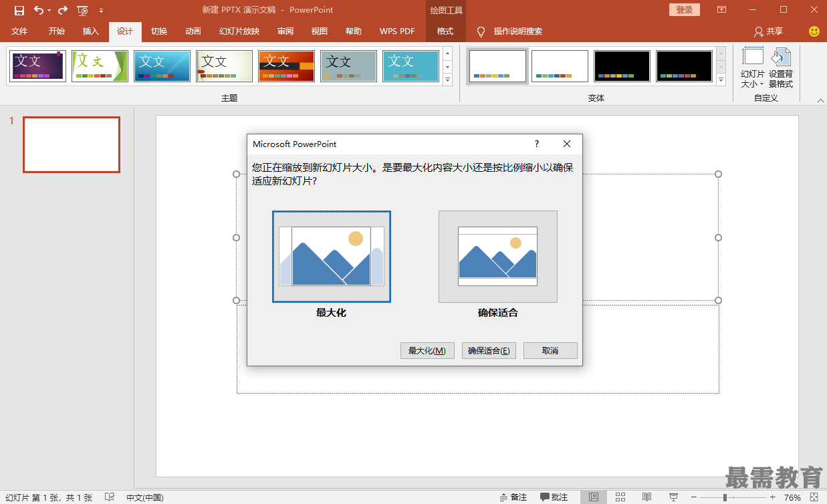Click the dialog help question mark

[x=536, y=144]
